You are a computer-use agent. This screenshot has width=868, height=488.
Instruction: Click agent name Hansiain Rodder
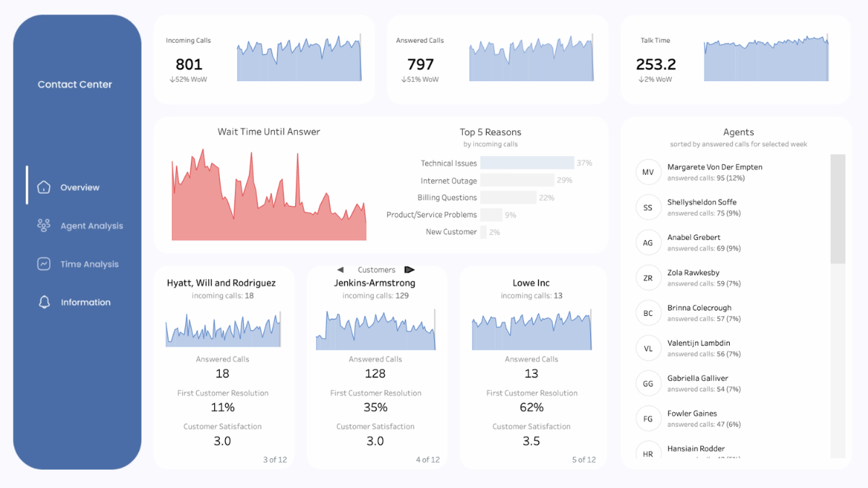pos(696,449)
